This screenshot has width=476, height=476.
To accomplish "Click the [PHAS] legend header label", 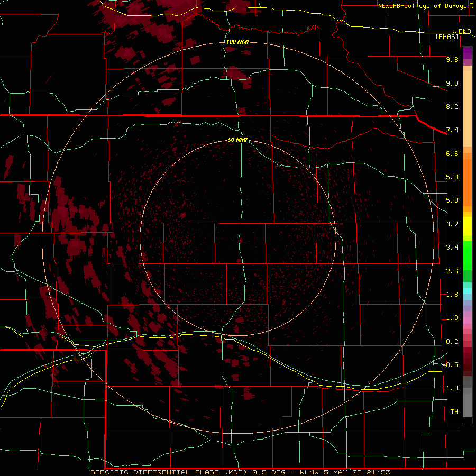I will click(447, 36).
